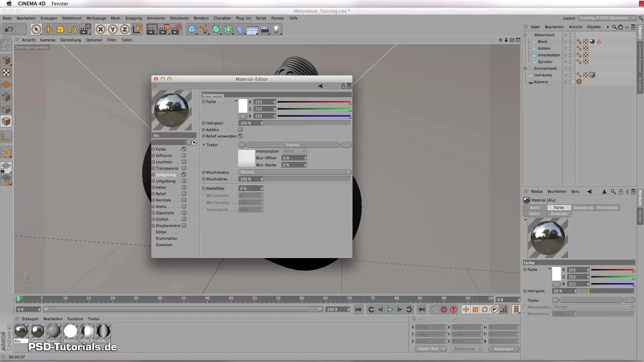
Task: Click the red R slider in Material-Editor
Action: click(x=314, y=102)
